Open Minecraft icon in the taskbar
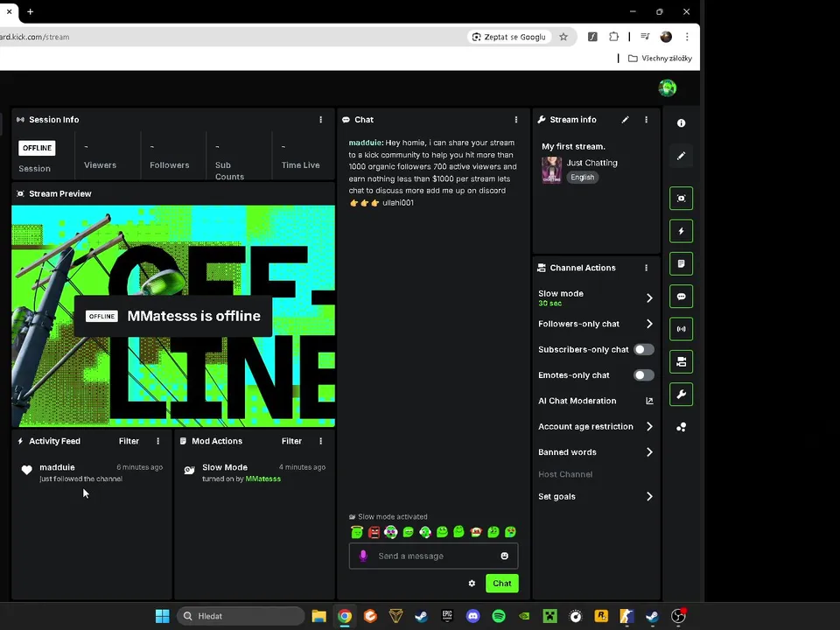This screenshot has width=840, height=630. coord(549,616)
